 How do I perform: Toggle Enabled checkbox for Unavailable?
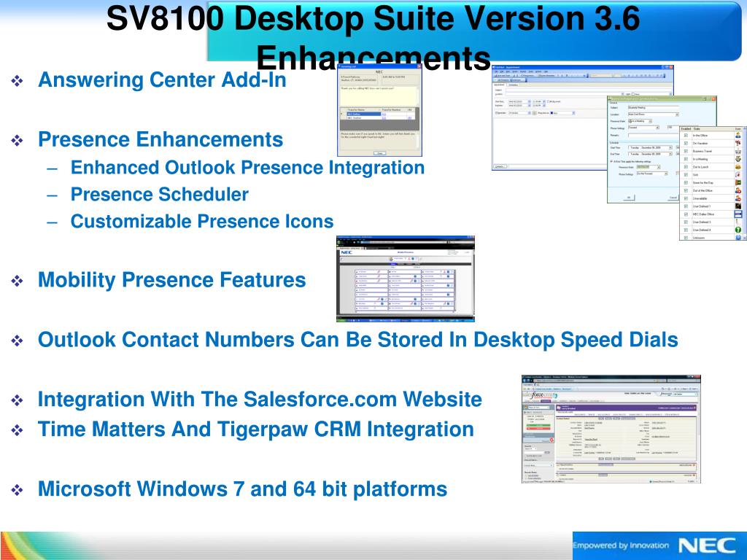click(686, 198)
